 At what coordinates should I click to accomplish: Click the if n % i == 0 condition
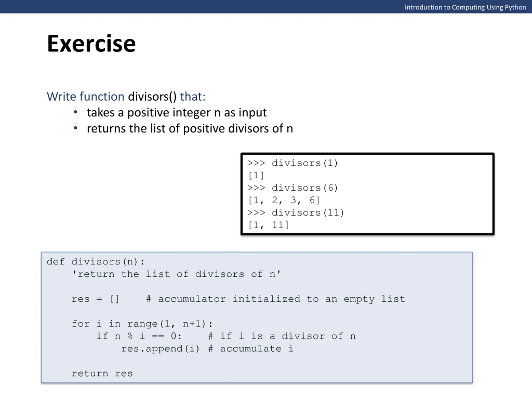click(x=139, y=336)
